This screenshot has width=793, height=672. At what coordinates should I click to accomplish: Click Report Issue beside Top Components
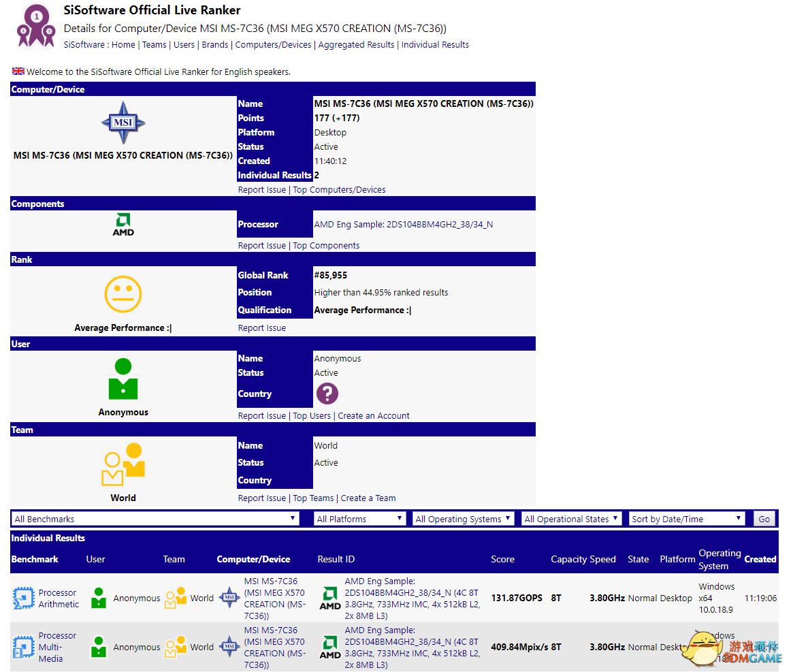(262, 245)
